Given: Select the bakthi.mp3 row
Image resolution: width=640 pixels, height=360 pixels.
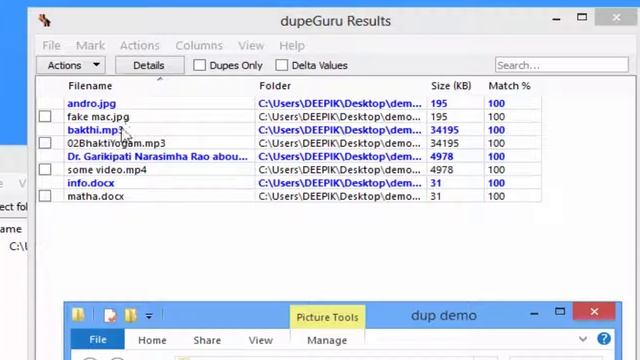Looking at the screenshot, I should coord(289,130).
